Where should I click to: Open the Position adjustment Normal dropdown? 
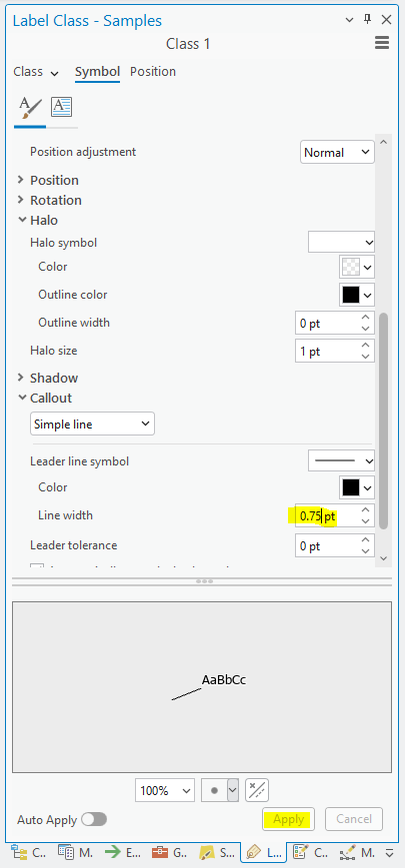click(x=337, y=152)
